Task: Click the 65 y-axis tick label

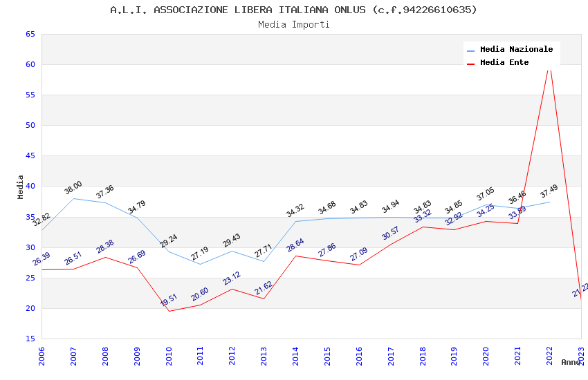Action: (x=30, y=34)
